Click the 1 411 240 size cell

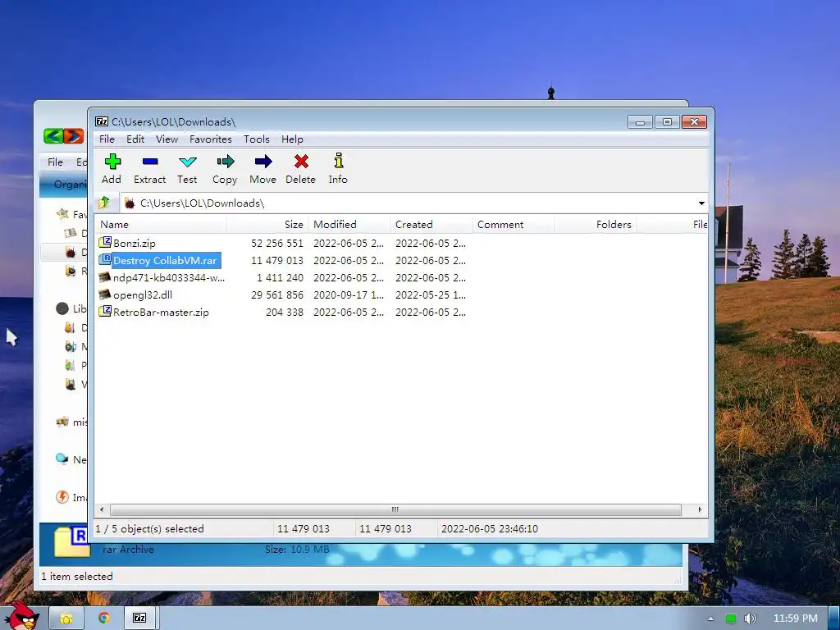pyautogui.click(x=280, y=277)
